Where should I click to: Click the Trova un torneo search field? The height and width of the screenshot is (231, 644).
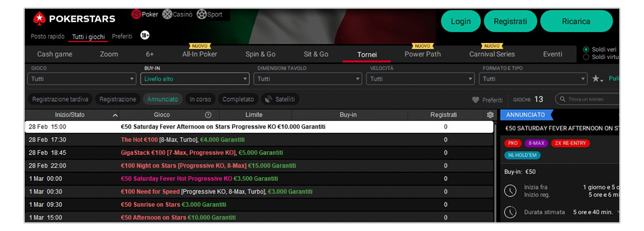590,99
